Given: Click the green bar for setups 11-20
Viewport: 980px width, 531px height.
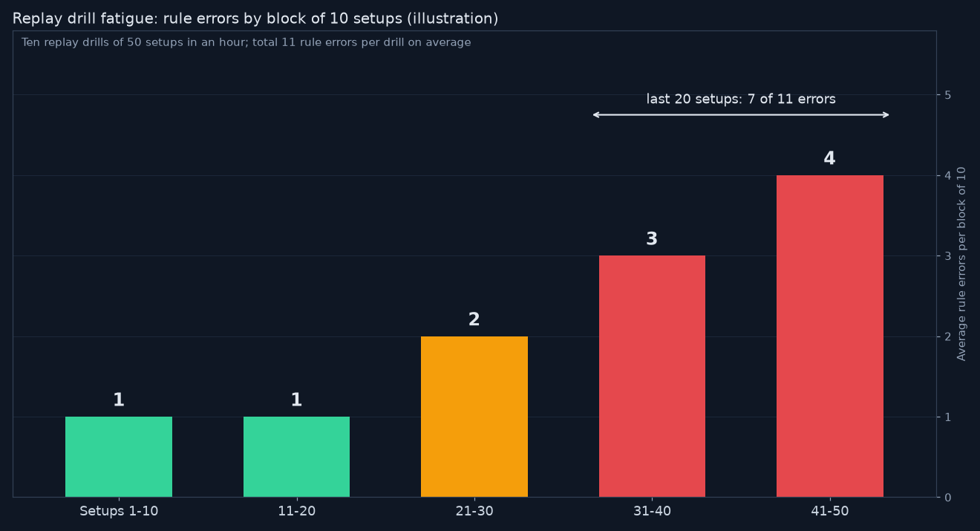Looking at the screenshot, I should 296,457.
